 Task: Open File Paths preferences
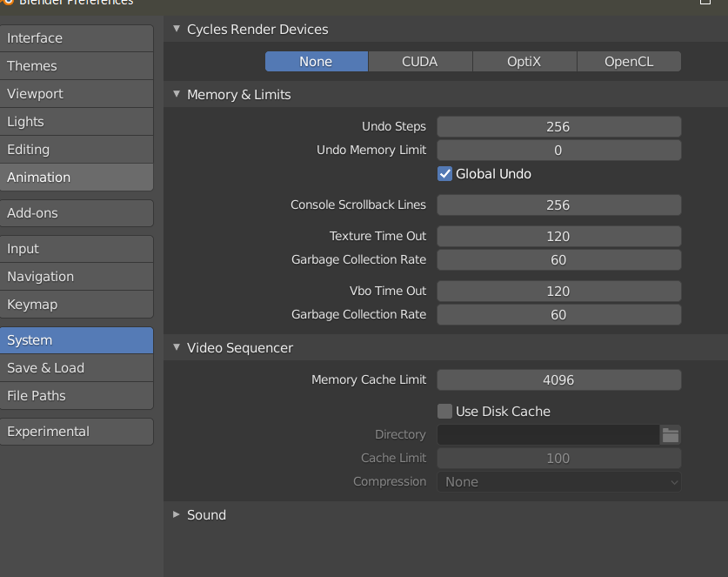pyautogui.click(x=77, y=396)
